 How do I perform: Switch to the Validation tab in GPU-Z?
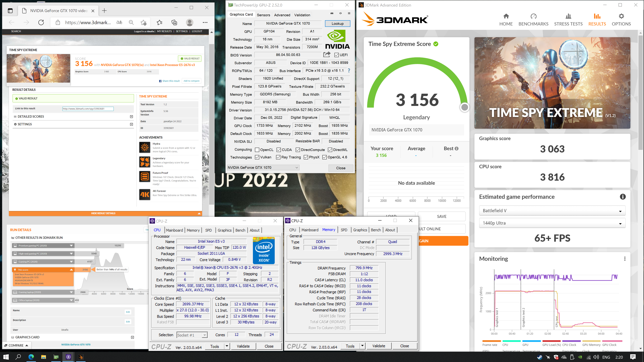point(302,15)
